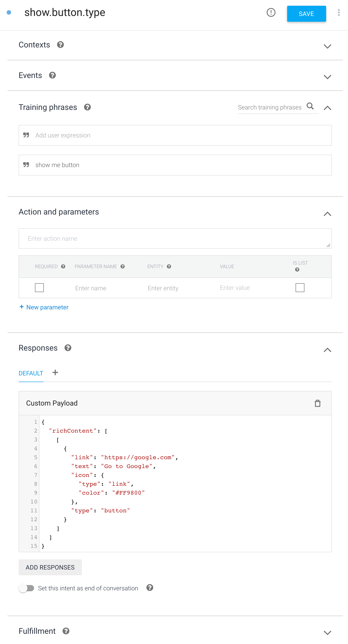This screenshot has width=348, height=644.
Task: Click the SAVE button
Action: click(x=306, y=14)
